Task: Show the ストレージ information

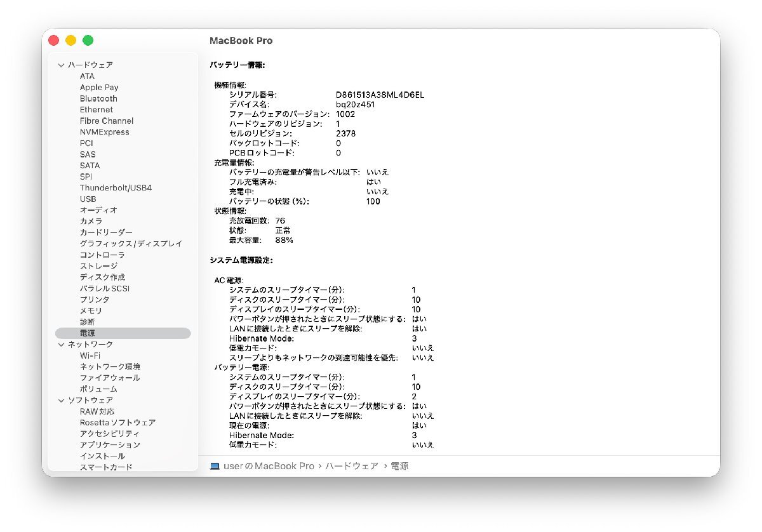Action: pos(98,266)
